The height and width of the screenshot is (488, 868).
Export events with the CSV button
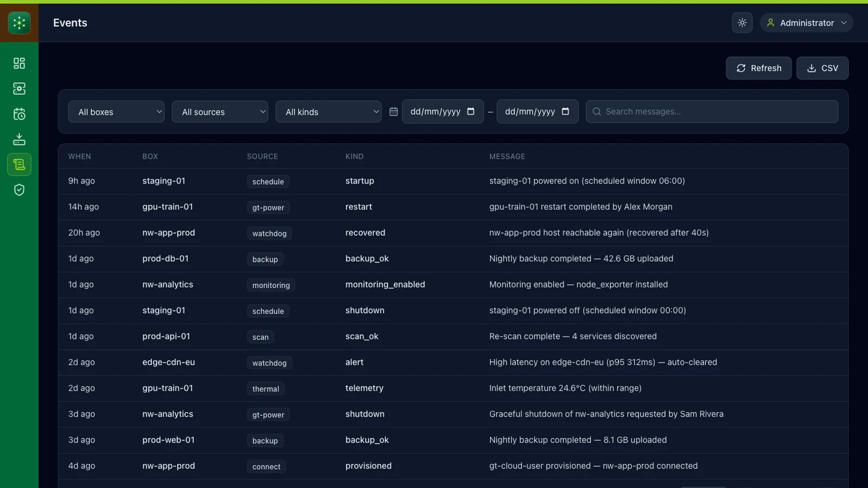click(822, 68)
